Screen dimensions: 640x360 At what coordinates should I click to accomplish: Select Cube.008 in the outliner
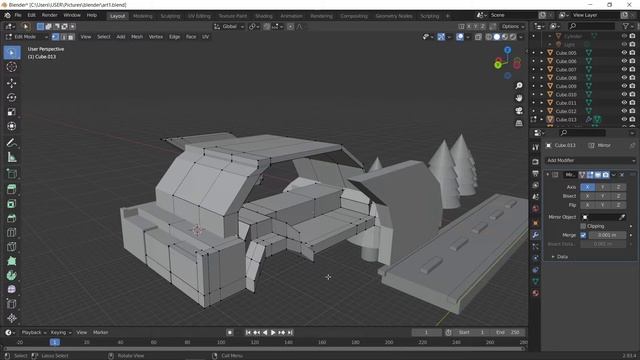[x=566, y=78]
